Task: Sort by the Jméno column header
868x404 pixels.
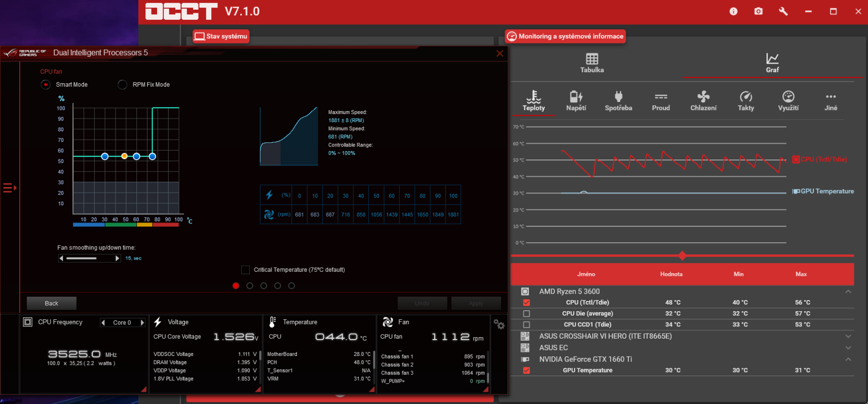Action: [x=586, y=274]
